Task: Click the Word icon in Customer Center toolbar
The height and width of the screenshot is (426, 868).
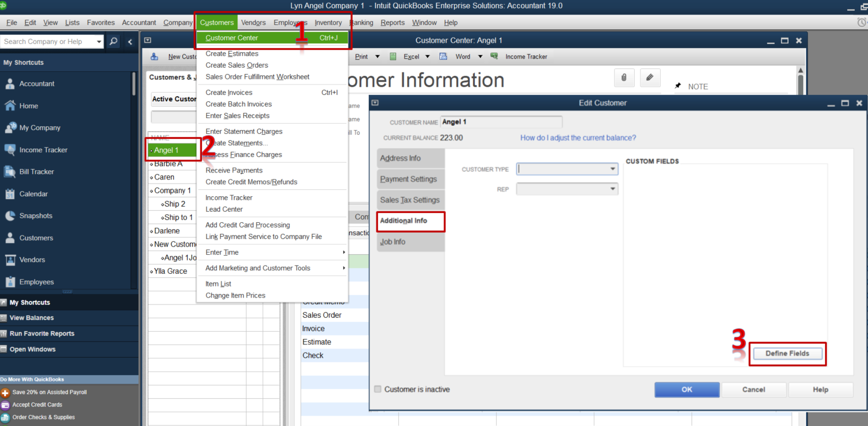Action: (x=443, y=57)
